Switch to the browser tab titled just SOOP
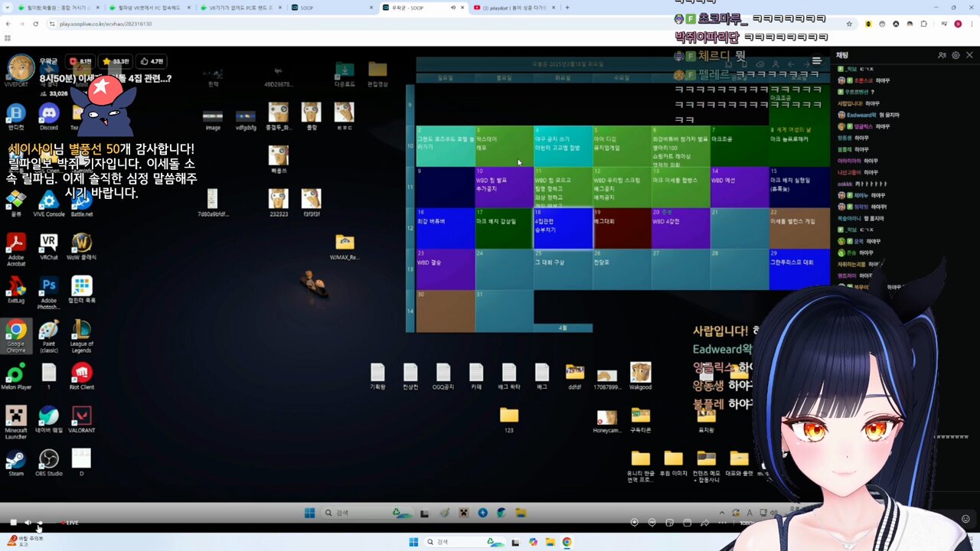Viewport: 980px width, 551px height. click(331, 8)
